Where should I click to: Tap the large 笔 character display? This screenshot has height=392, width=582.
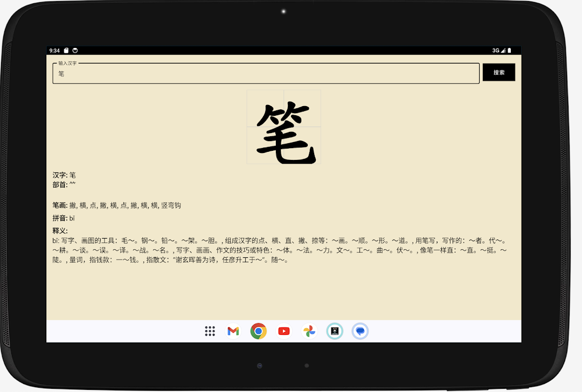(284, 127)
